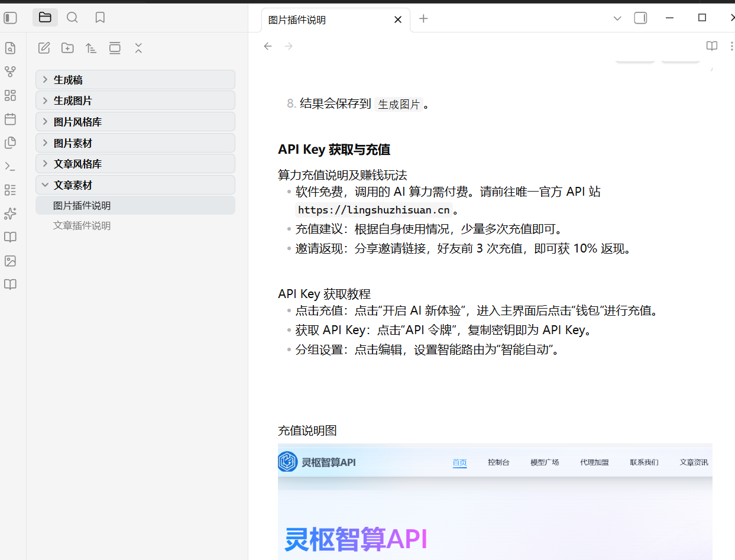Click the bullet starting 获取 API Key
This screenshot has width=735, height=560.
tap(444, 330)
